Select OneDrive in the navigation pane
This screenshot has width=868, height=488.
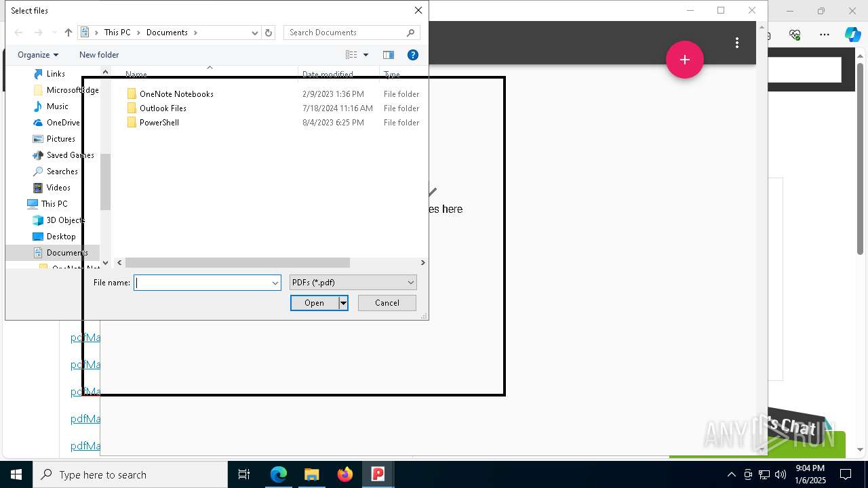coord(63,123)
